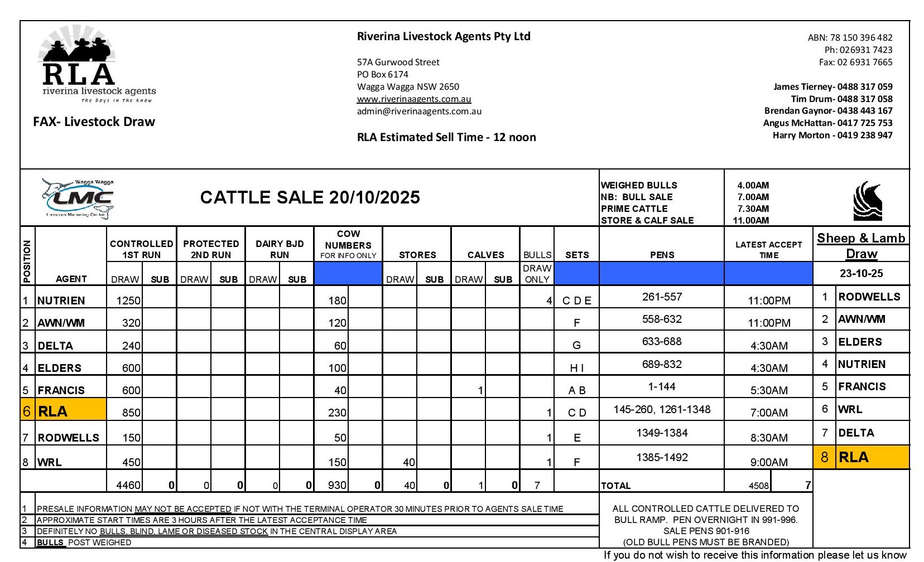This screenshot has height=562, width=924.
Task: Click the RLA pens cell 145-260, 1261-1348
Action: (662, 410)
